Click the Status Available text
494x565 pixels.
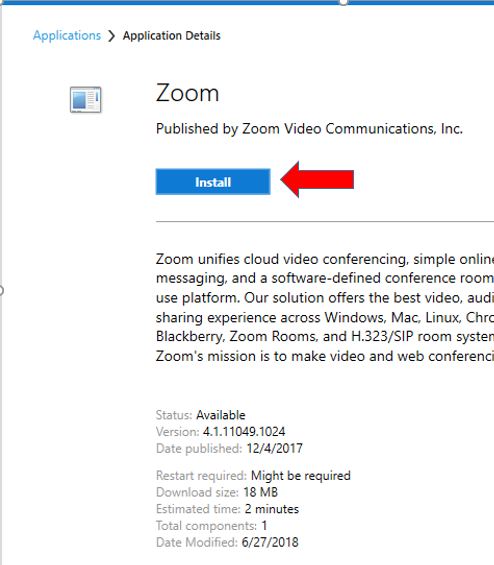(x=201, y=415)
